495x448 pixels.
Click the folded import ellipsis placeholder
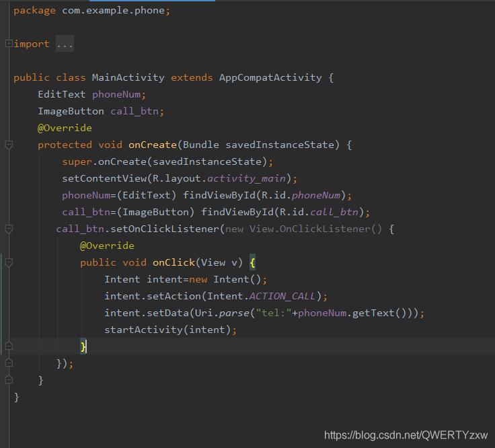coord(65,44)
